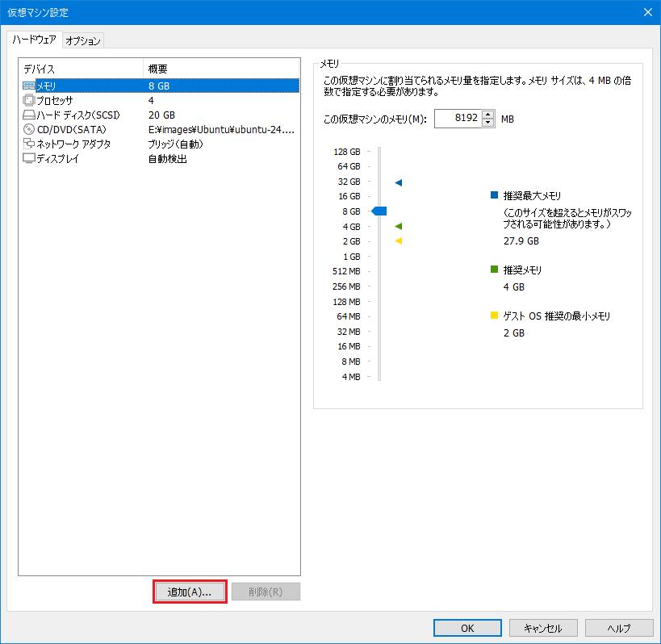Click the processor chip icon

click(29, 100)
